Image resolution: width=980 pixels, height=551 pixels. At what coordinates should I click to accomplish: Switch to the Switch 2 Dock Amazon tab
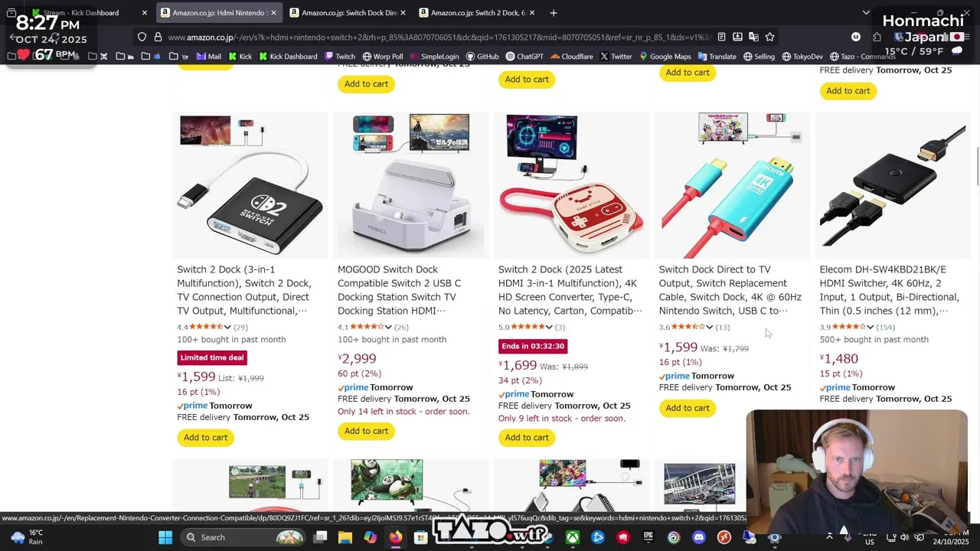(x=477, y=12)
